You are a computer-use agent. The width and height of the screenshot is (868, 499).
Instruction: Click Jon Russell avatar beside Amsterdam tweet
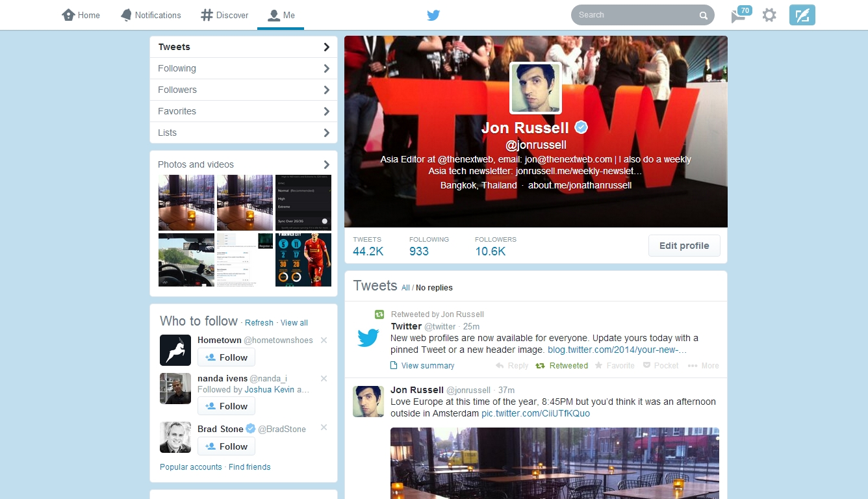coord(368,401)
